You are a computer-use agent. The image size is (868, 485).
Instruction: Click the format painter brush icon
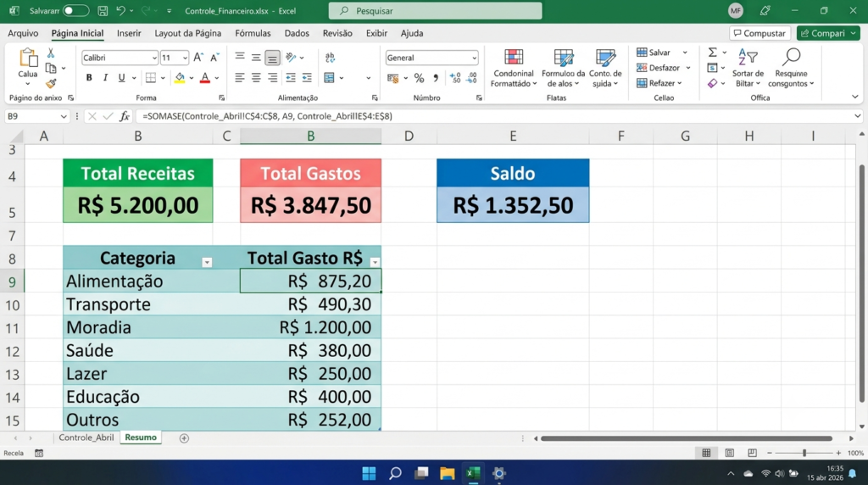[50, 84]
